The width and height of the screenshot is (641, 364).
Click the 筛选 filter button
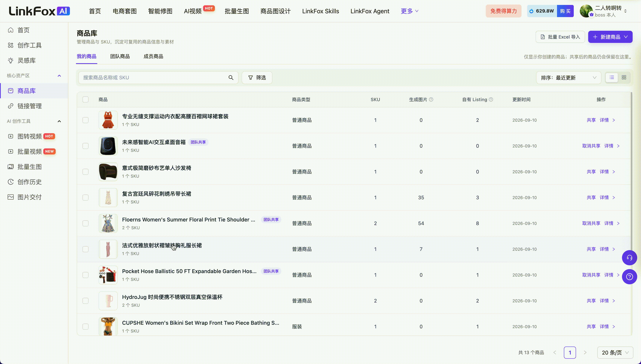pos(257,78)
